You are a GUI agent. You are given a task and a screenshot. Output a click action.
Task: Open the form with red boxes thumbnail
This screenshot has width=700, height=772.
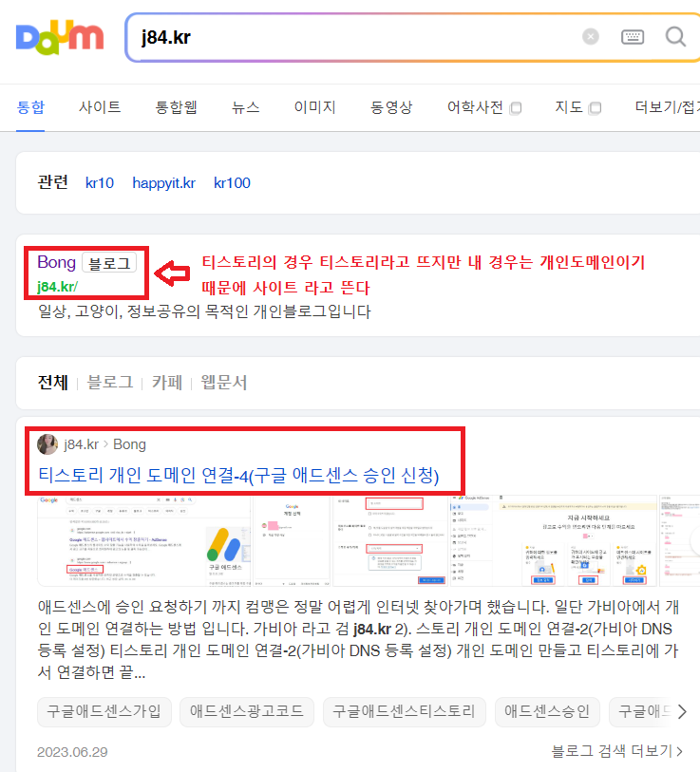pyautogui.click(x=390, y=541)
